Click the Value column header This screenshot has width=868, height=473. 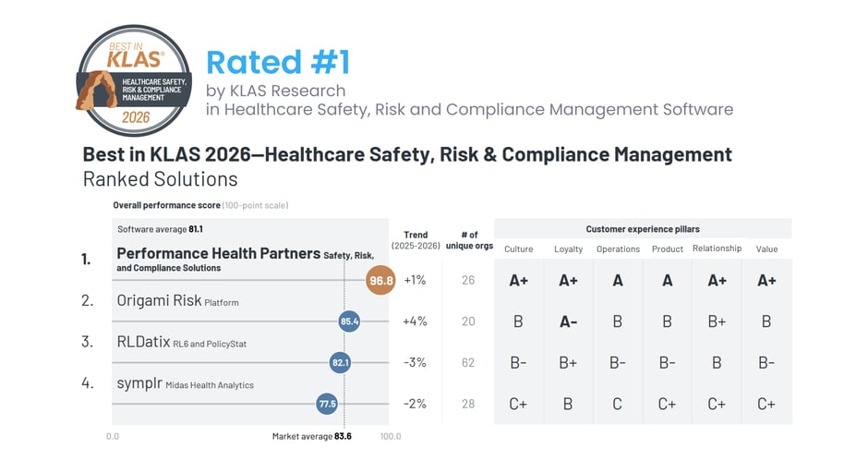pyautogui.click(x=766, y=249)
